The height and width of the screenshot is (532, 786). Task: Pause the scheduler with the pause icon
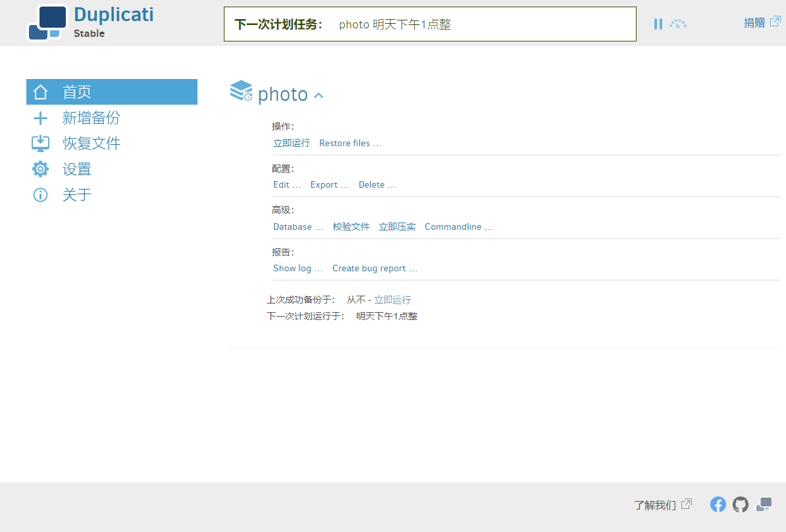(x=658, y=24)
